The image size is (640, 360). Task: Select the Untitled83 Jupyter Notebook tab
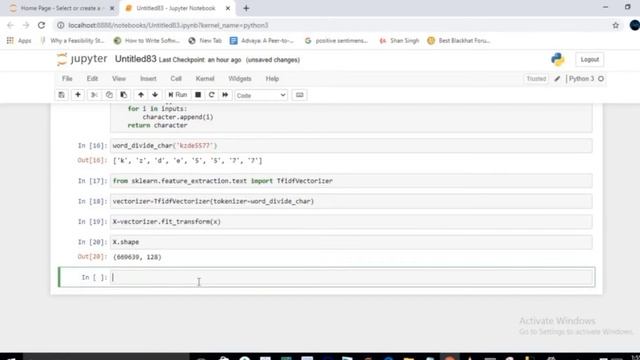[x=176, y=8]
